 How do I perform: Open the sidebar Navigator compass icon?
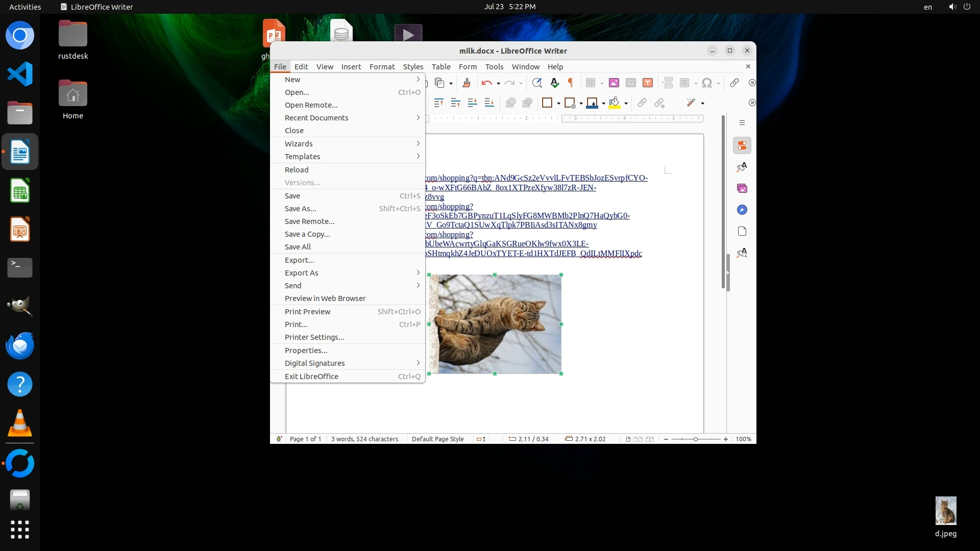tap(742, 210)
